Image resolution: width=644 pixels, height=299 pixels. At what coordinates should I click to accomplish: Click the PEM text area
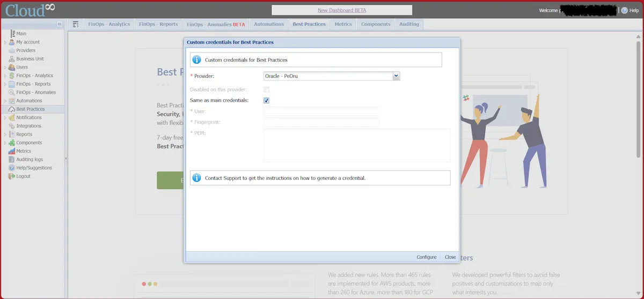357,145
